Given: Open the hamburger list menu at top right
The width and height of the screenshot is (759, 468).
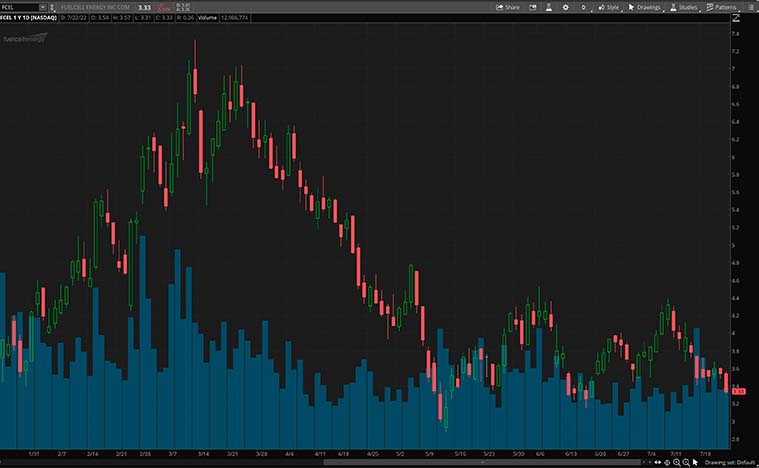Looking at the screenshot, I should (750, 7).
